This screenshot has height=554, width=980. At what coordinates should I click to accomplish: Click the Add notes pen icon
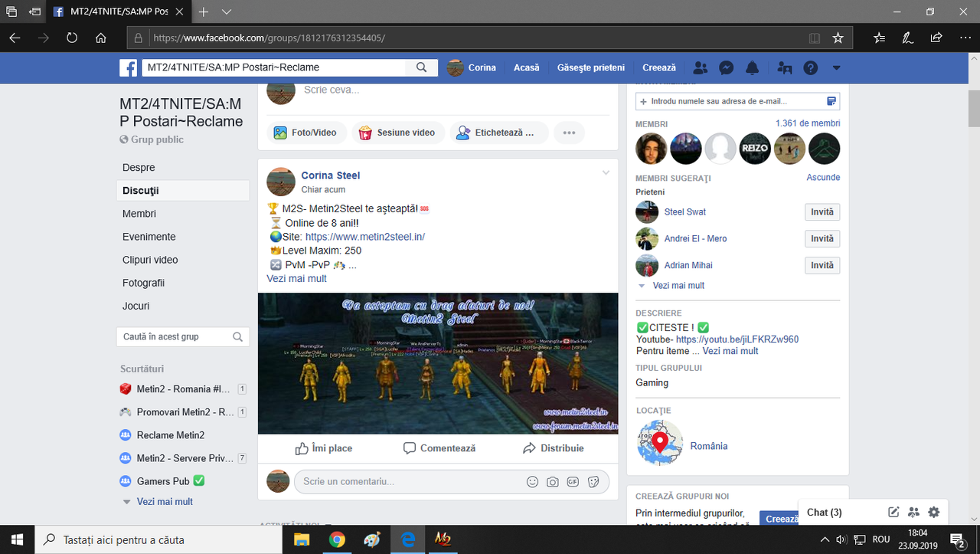point(908,38)
